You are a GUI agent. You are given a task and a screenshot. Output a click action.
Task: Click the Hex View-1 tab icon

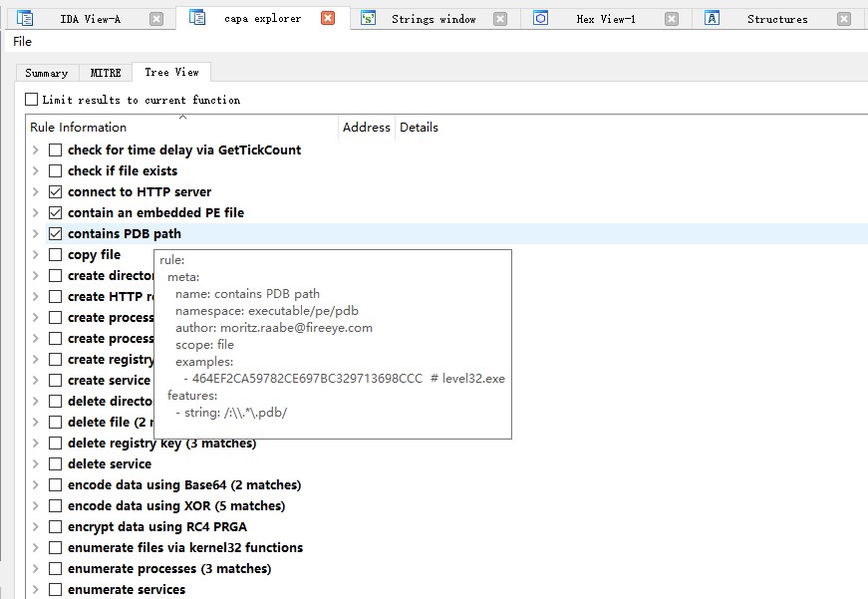[x=540, y=18]
